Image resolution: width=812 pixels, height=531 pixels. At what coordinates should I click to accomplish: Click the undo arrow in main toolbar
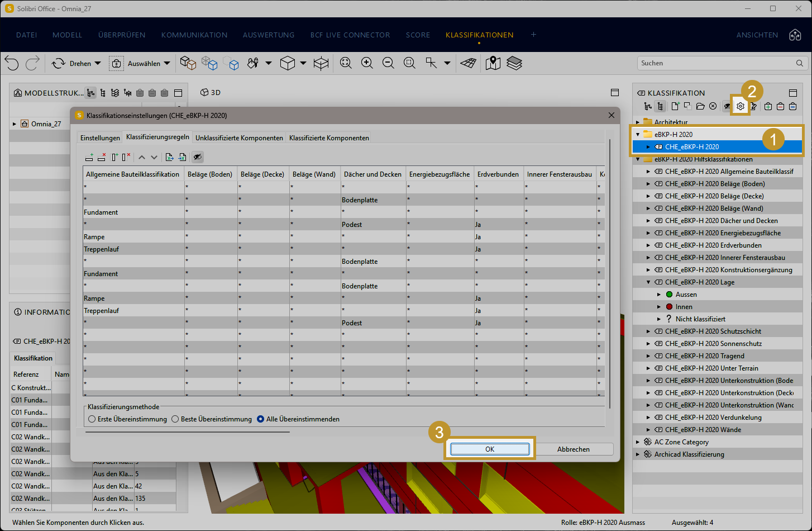(12, 63)
